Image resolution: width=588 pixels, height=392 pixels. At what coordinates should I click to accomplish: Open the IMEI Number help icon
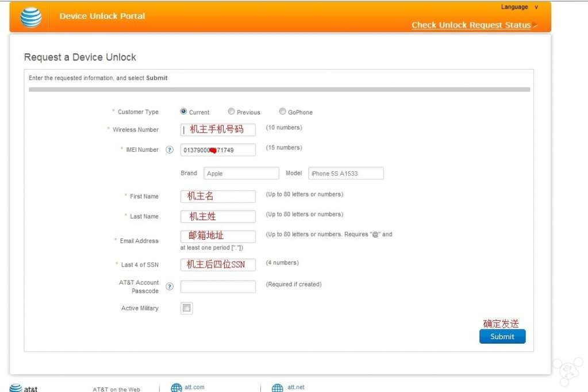coord(170,149)
